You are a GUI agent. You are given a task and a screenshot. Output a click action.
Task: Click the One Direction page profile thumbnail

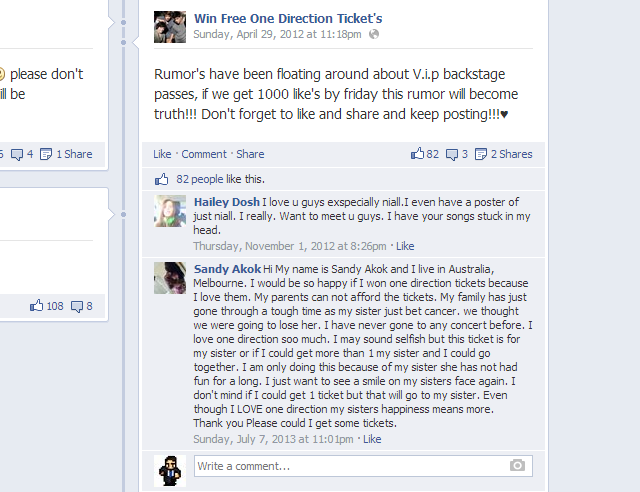(170, 27)
